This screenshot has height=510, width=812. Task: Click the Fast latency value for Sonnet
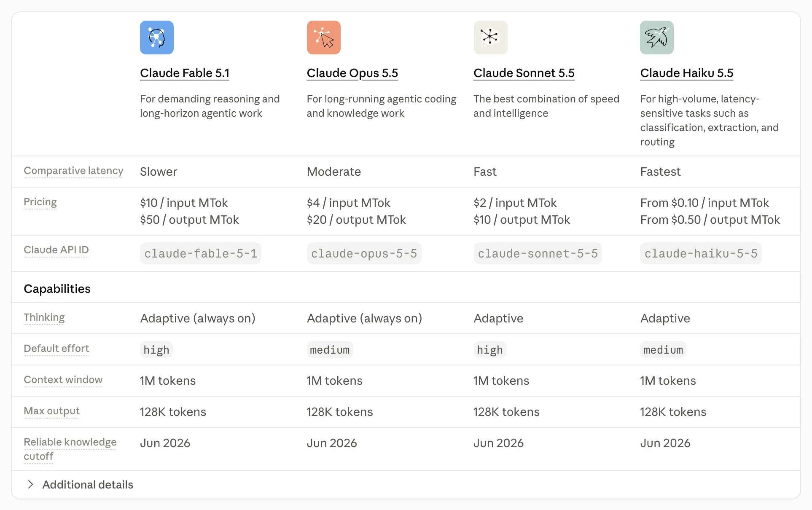coord(485,172)
